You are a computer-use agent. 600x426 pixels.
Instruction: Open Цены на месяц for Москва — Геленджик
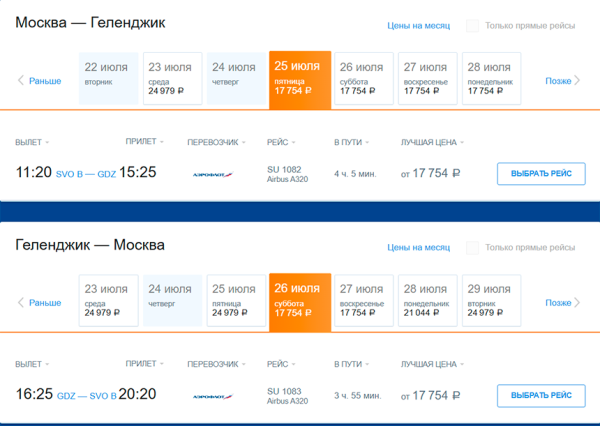pyautogui.click(x=418, y=26)
